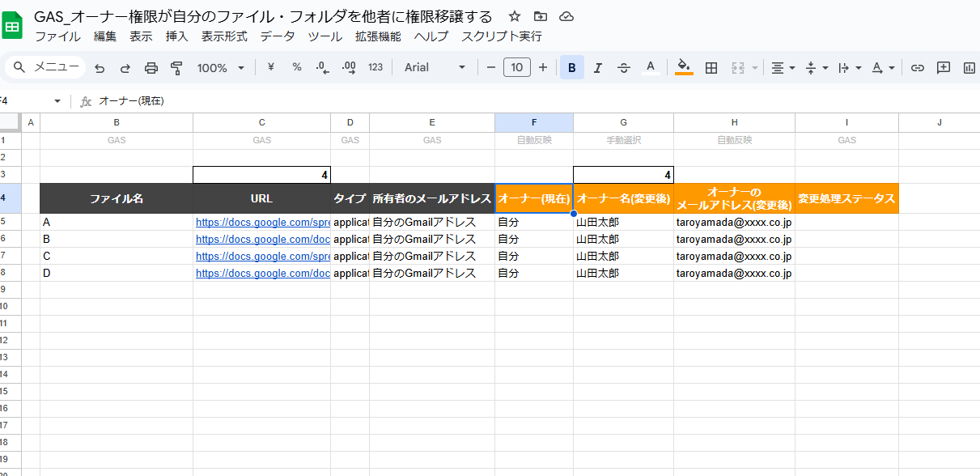The height and width of the screenshot is (476, 980).
Task: Open the vertical align dropdown
Action: [x=817, y=68]
